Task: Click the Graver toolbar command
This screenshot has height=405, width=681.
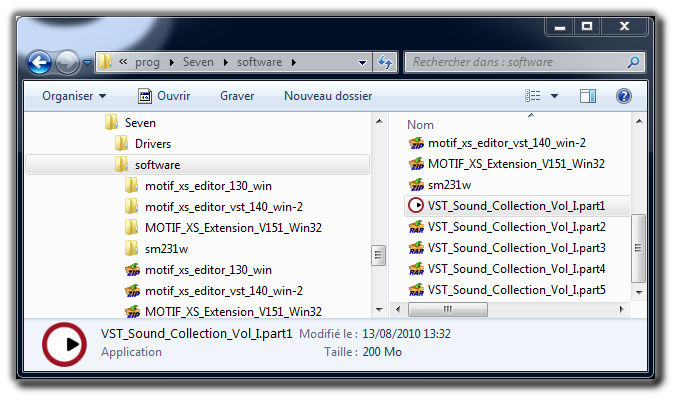Action: (x=237, y=96)
